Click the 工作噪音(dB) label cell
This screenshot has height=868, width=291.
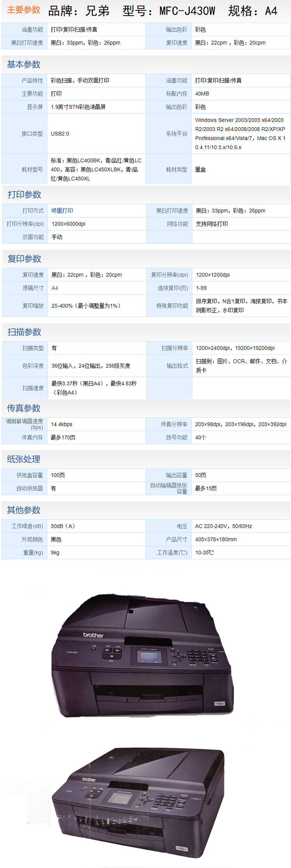pyautogui.click(x=24, y=526)
